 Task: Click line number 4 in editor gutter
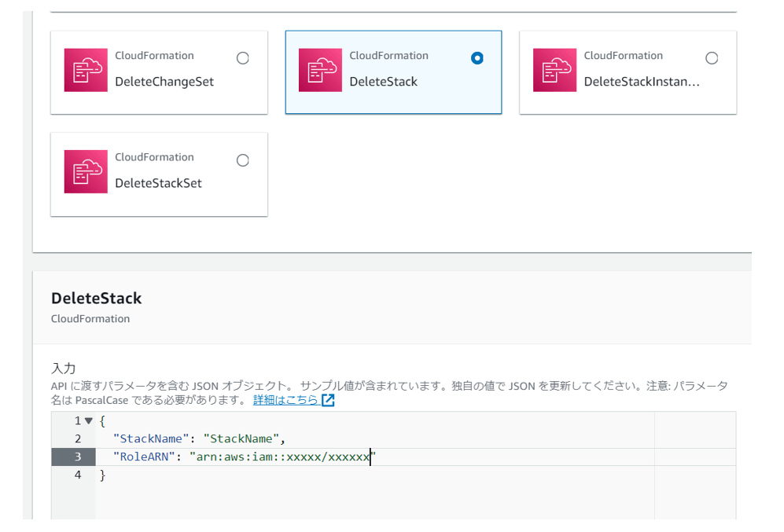tap(78, 475)
